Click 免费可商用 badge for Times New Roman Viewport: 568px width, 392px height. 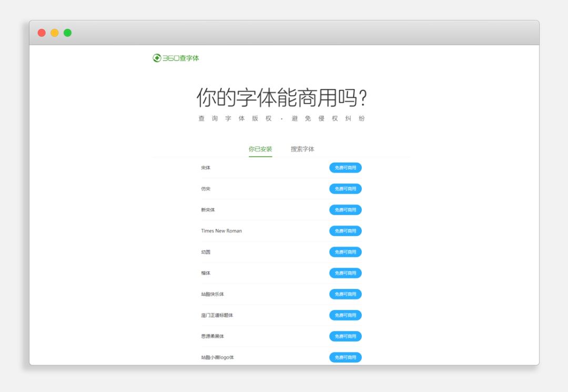pyautogui.click(x=345, y=230)
